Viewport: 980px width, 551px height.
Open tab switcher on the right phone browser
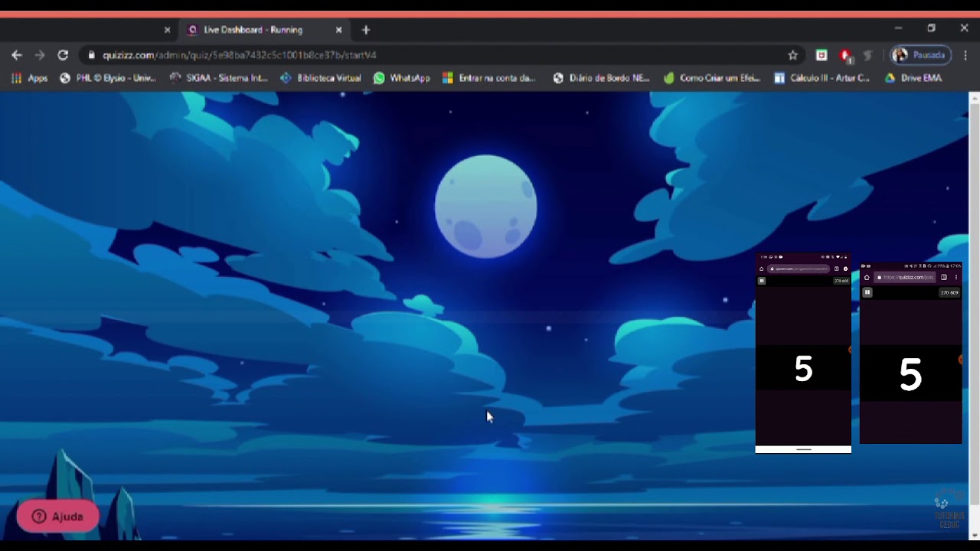click(944, 277)
